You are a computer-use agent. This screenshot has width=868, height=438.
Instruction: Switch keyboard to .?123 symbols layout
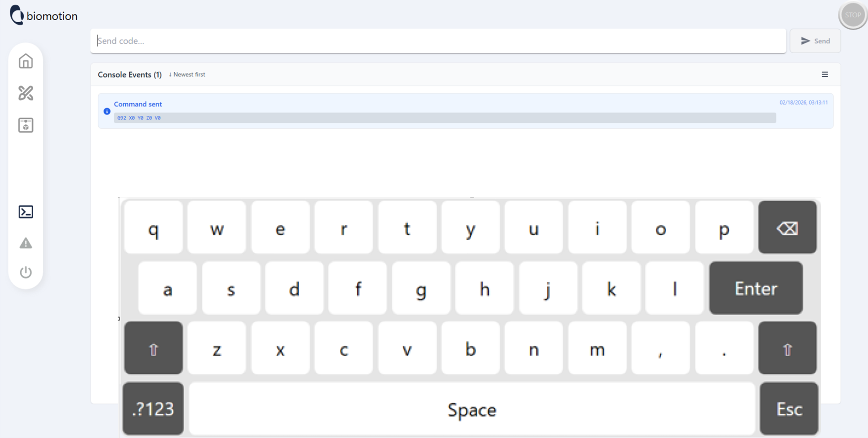coord(153,409)
